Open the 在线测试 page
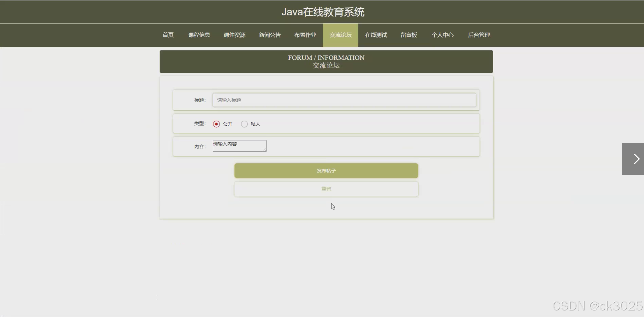The height and width of the screenshot is (317, 644). coord(376,35)
